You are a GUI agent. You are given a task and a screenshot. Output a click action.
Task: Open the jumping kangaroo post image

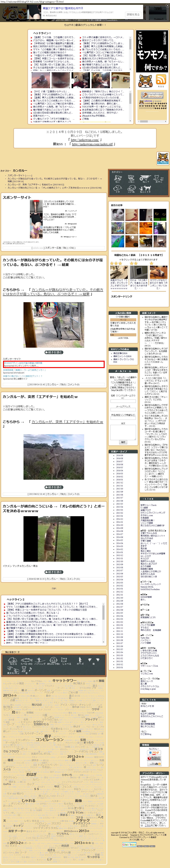click(x=54, y=325)
